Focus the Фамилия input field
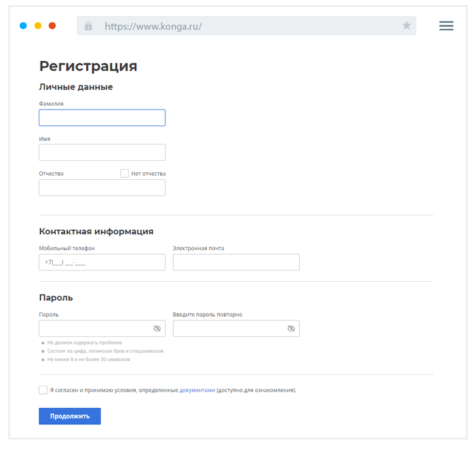Screen dimensions: 476x449 point(102,118)
